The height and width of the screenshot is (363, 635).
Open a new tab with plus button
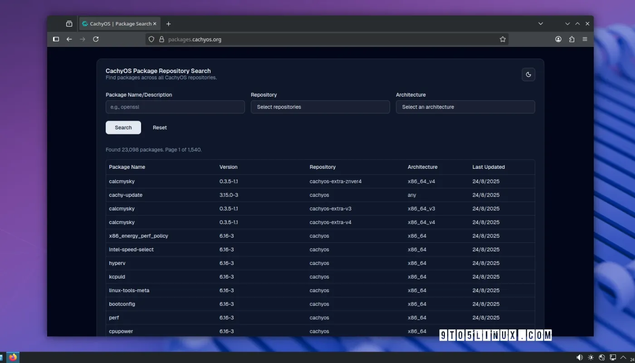coord(168,24)
